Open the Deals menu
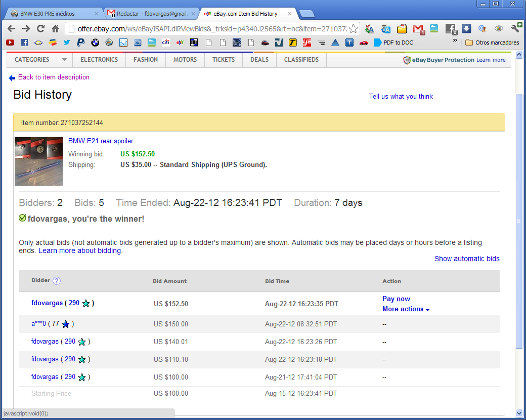The height and width of the screenshot is (420, 526). [259, 60]
